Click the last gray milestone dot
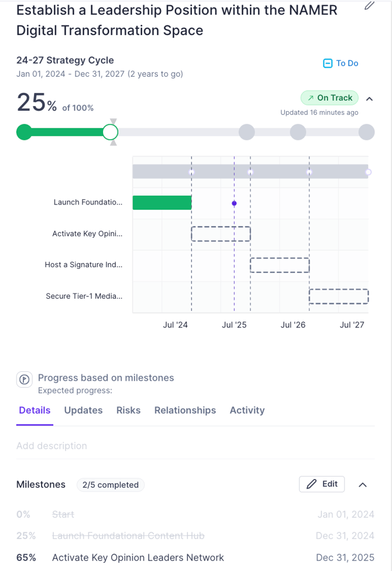Screen dimensions: 392x571 click(366, 132)
